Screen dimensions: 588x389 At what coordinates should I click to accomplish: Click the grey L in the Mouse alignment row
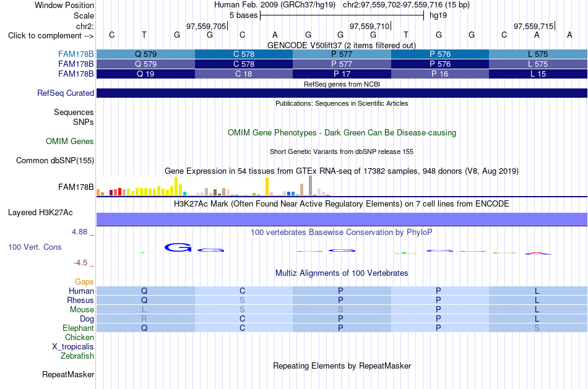pyautogui.click(x=144, y=310)
